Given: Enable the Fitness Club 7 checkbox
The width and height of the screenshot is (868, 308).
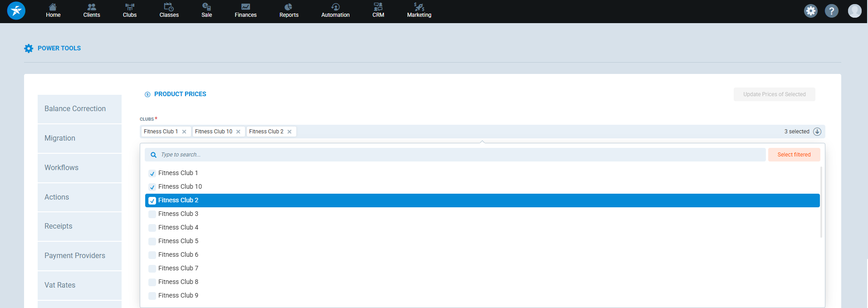Looking at the screenshot, I should [152, 269].
